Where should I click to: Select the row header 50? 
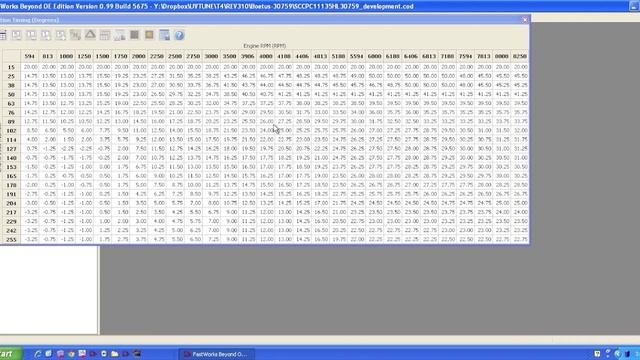[11, 94]
